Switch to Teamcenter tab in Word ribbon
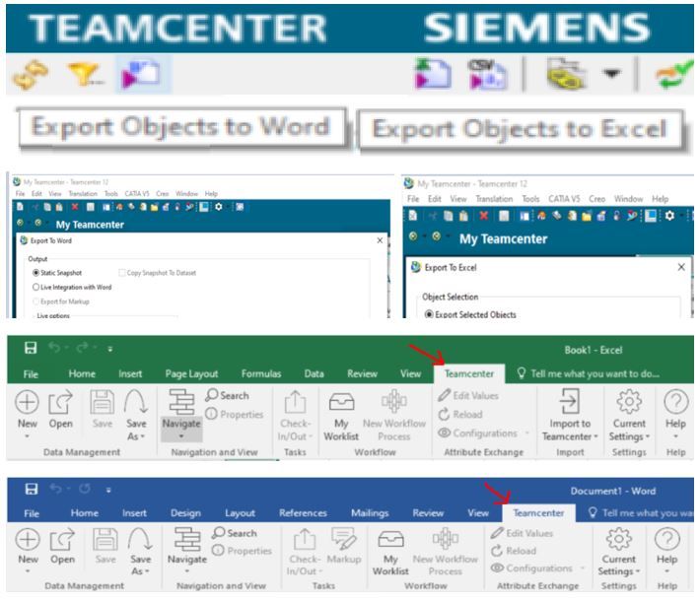Viewport: 700px width, 601px height. click(x=538, y=512)
